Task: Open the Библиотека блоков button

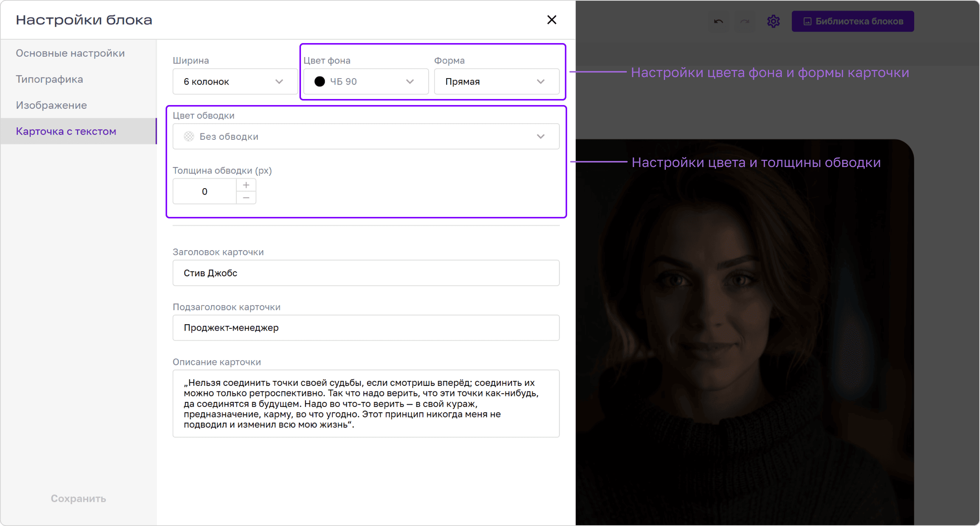Action: click(853, 21)
